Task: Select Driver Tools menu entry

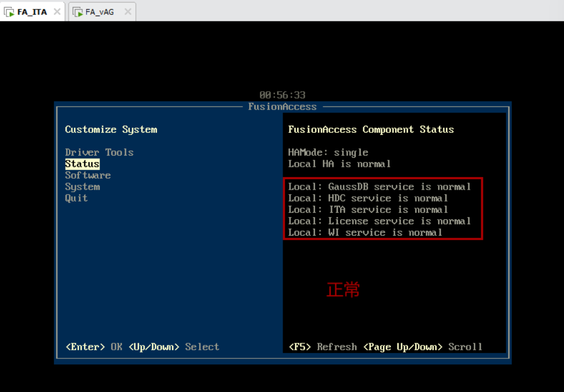Action: [x=99, y=153]
